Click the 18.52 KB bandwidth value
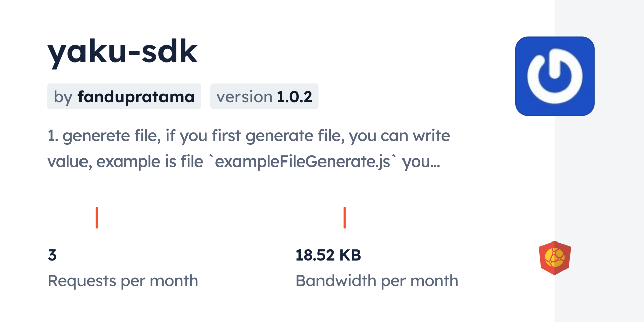The height and width of the screenshot is (322, 644). [328, 255]
